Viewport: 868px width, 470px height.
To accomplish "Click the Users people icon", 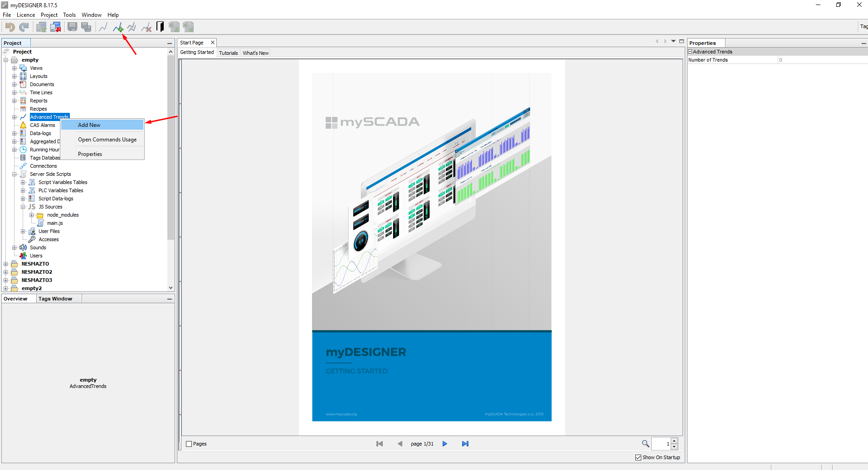I will [23, 256].
